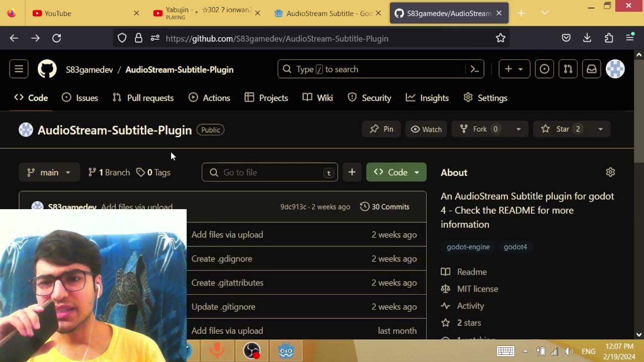Image resolution: width=644 pixels, height=362 pixels.
Task: Go back to the previous page
Action: point(14,38)
